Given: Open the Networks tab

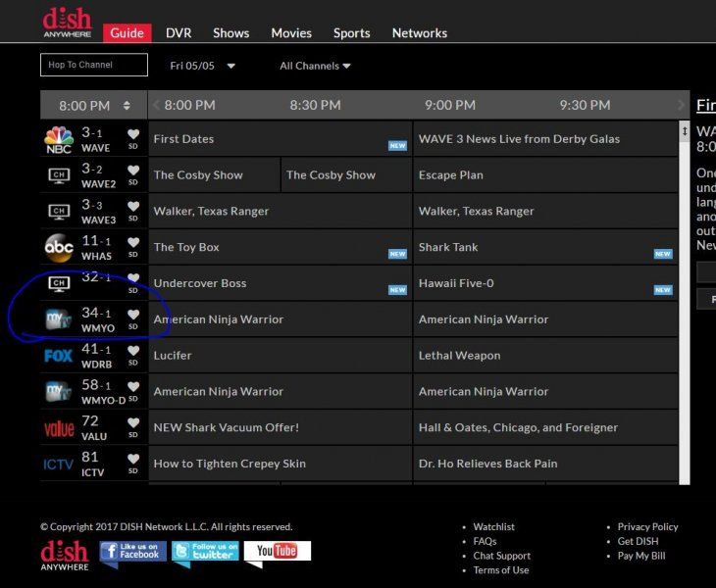Looking at the screenshot, I should pyautogui.click(x=420, y=33).
